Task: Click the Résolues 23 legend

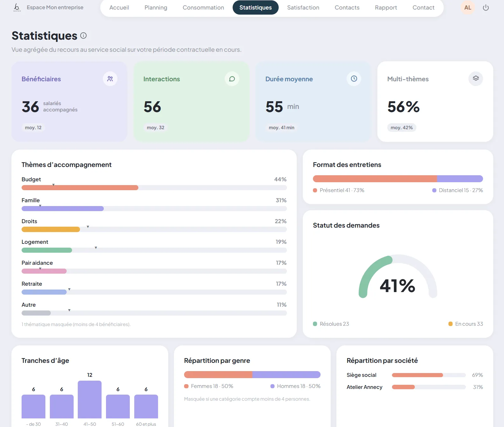Action: [x=331, y=324]
